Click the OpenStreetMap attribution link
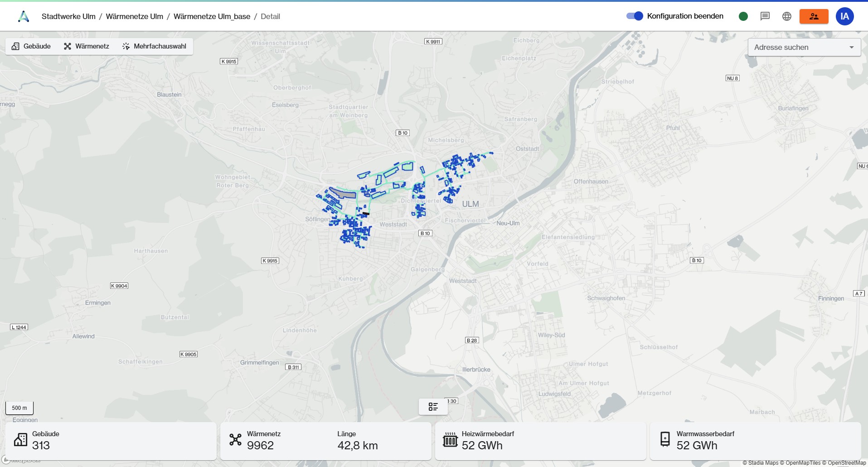 (846, 463)
